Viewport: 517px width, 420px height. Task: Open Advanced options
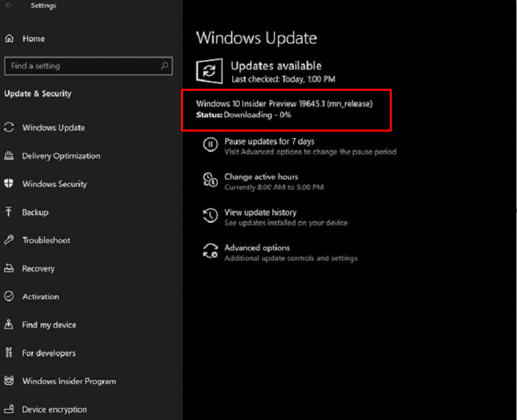pos(257,248)
